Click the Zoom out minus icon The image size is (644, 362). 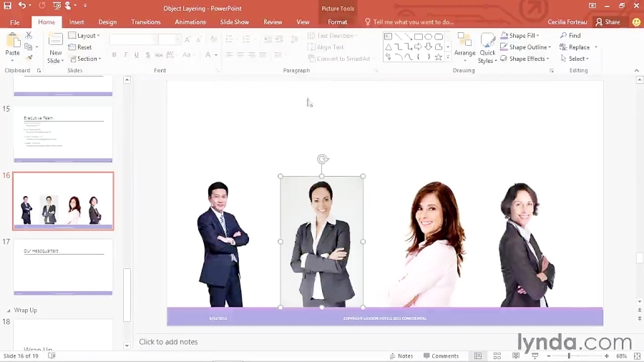(549, 356)
